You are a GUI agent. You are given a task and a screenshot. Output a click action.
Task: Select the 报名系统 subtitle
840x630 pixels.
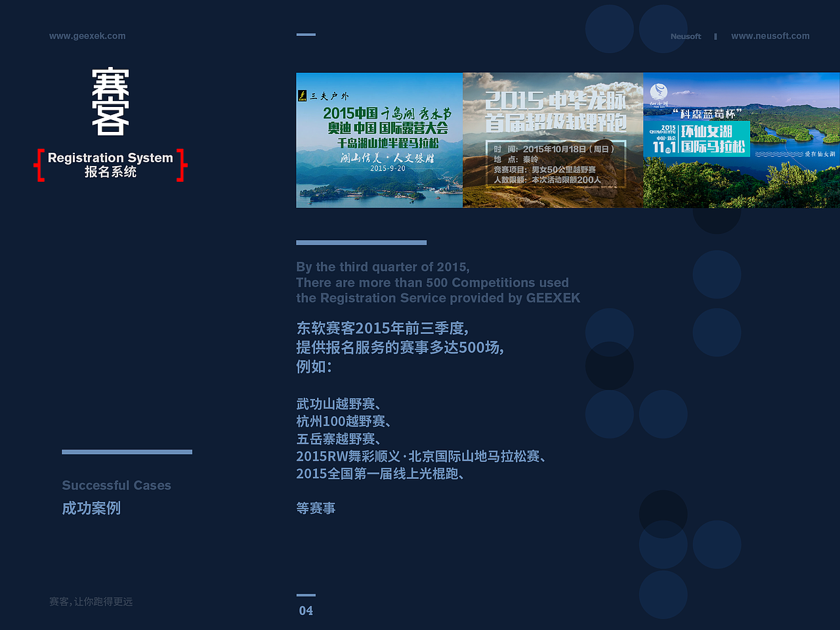(x=110, y=172)
